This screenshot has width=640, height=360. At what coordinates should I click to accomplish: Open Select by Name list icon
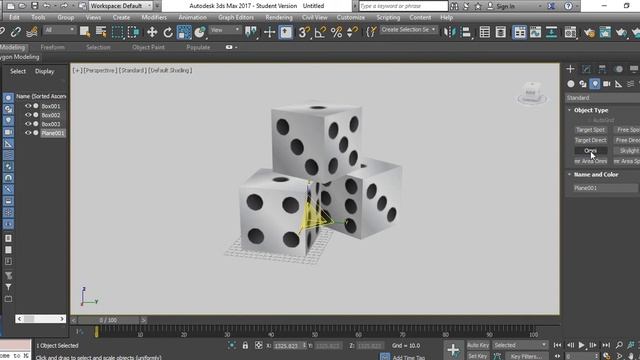tap(101, 32)
